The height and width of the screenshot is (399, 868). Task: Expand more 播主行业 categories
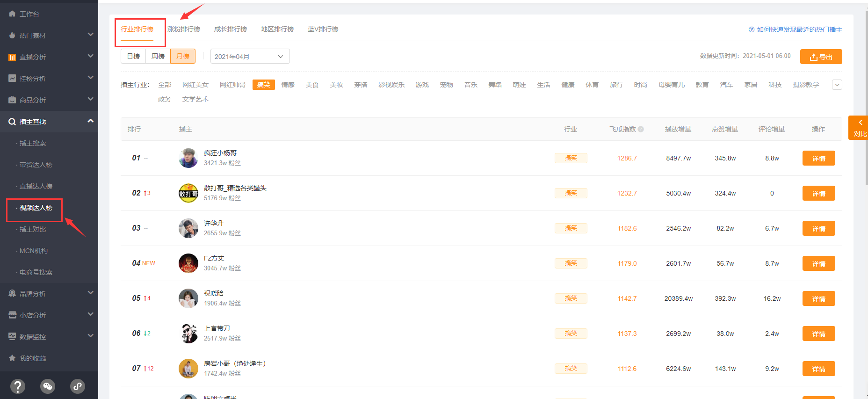coord(837,85)
